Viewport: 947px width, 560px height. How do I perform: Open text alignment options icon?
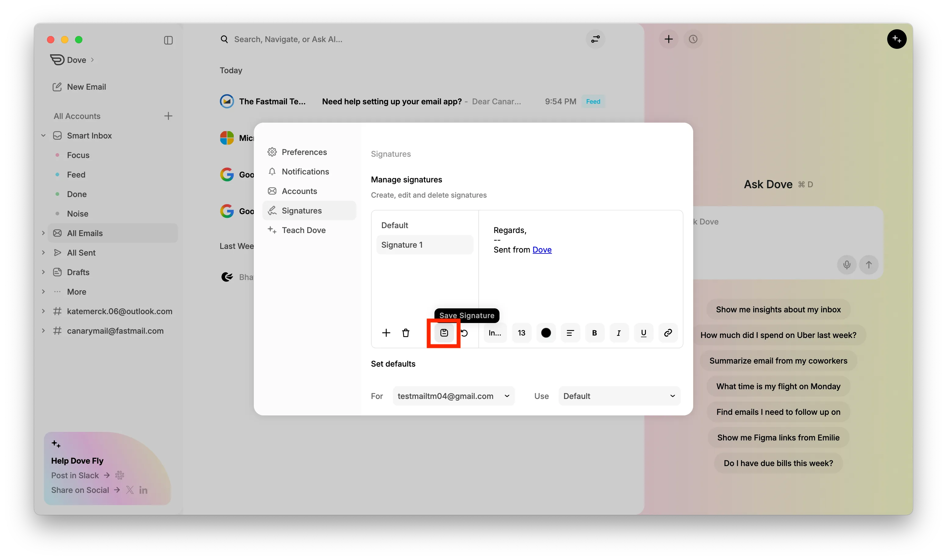(x=570, y=333)
